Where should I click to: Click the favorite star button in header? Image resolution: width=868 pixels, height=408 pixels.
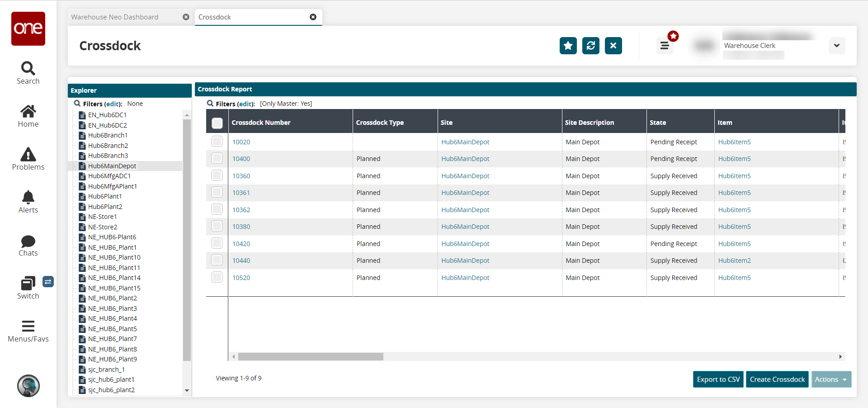[x=568, y=46]
